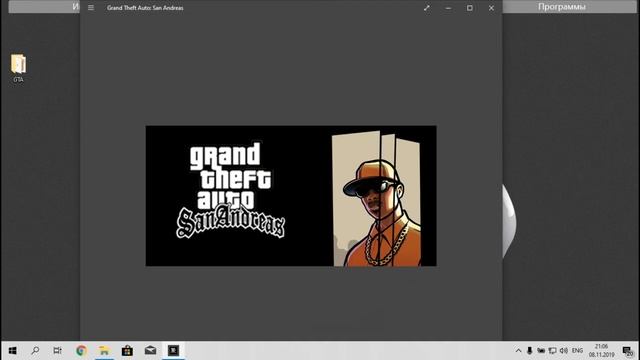
Task: Switch to the Rockstar game taskbar icon
Action: coord(173,351)
